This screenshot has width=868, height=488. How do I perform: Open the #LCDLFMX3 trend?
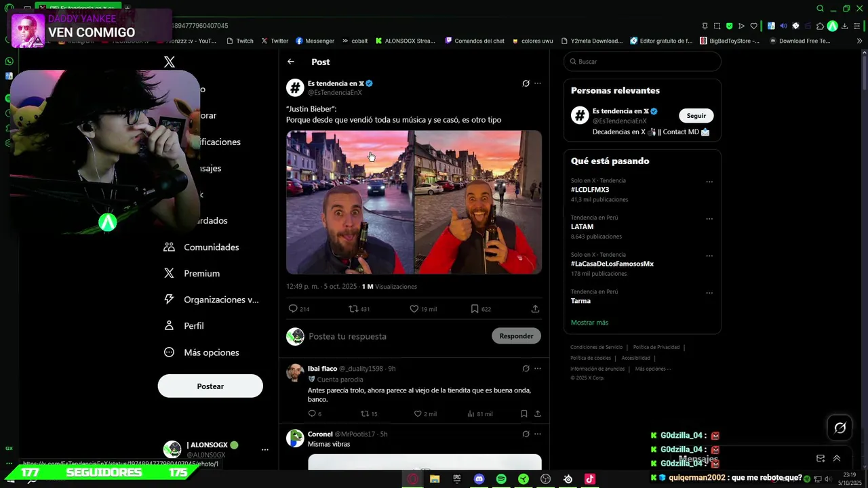590,190
